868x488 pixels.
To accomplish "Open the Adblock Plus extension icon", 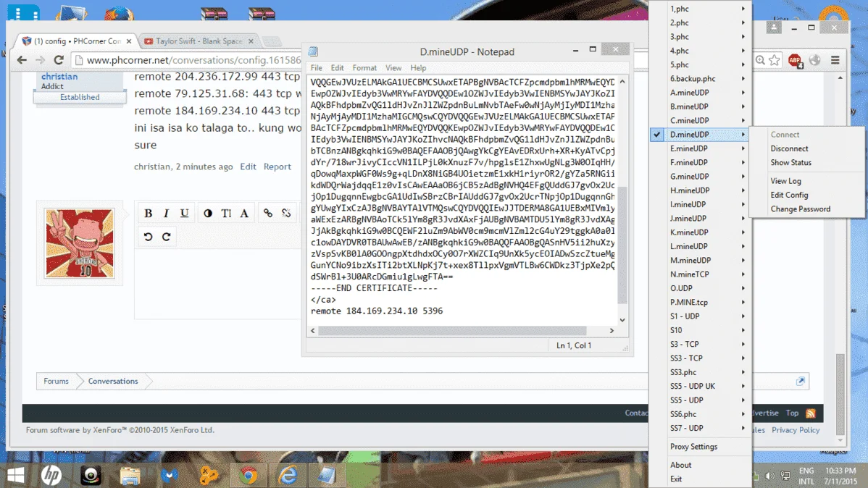I will [x=795, y=60].
